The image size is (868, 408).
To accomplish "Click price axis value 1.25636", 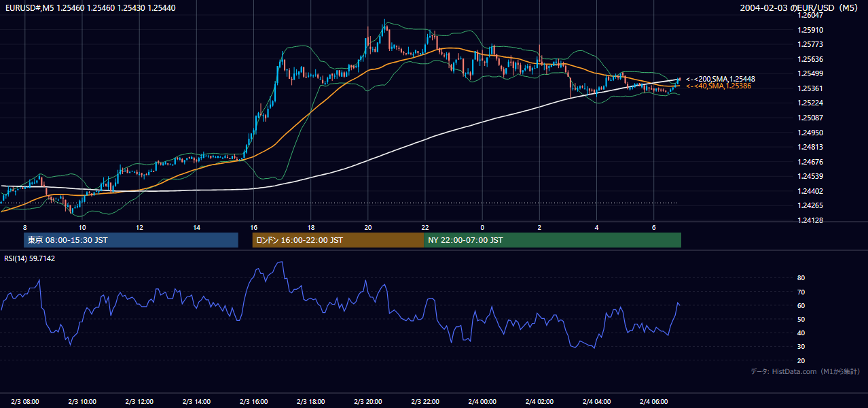I will coord(811,59).
